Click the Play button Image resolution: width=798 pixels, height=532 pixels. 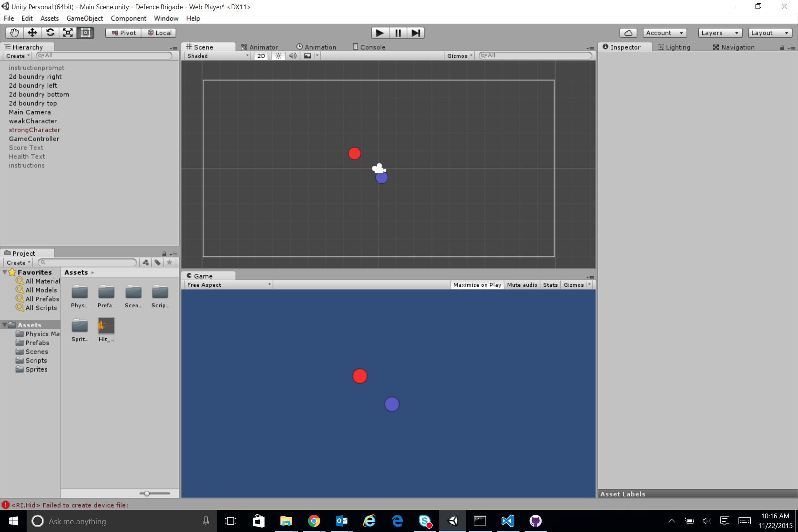(380, 33)
